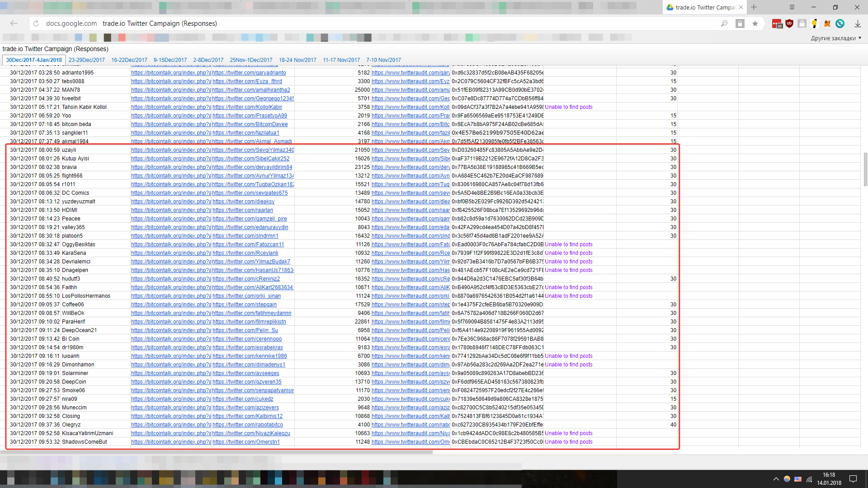The width and height of the screenshot is (868, 488).
Task: Show hidden system tray icons
Action: click(x=776, y=479)
